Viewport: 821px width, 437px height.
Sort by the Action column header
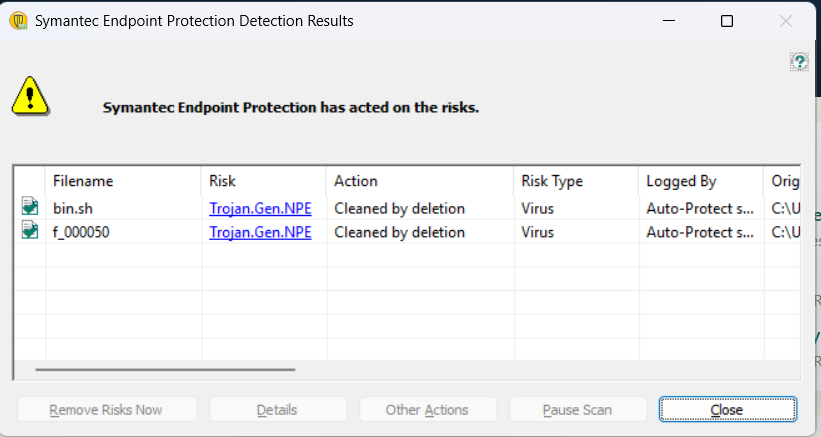(x=419, y=181)
